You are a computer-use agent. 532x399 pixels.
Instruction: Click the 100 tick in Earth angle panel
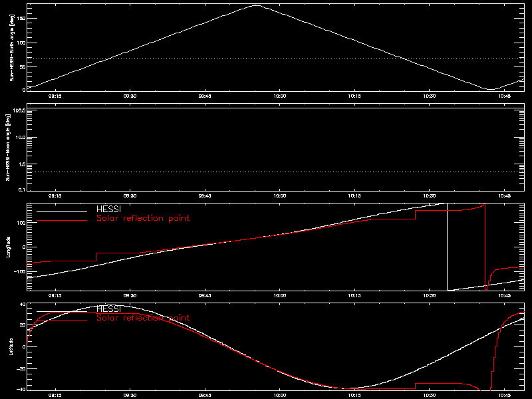(x=22, y=43)
